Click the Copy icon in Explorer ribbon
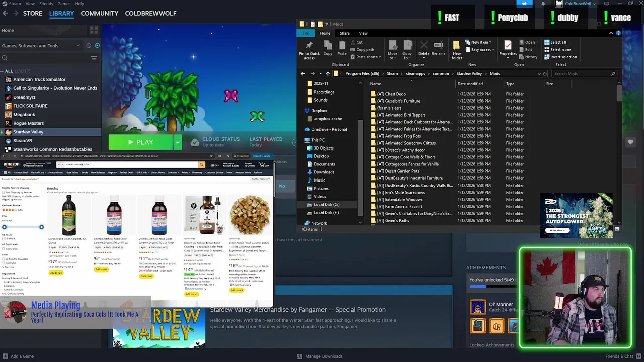The image size is (644, 362). (x=328, y=45)
